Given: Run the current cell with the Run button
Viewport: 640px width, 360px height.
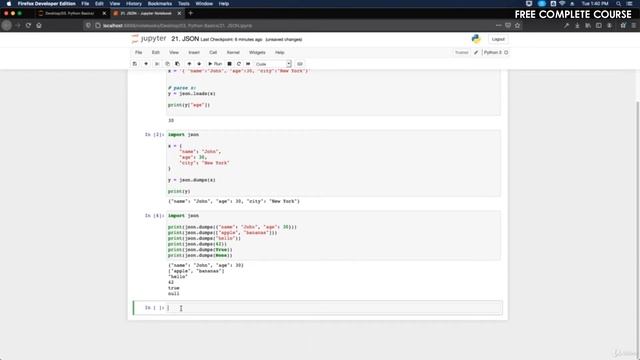Looking at the screenshot, I should pos(215,64).
